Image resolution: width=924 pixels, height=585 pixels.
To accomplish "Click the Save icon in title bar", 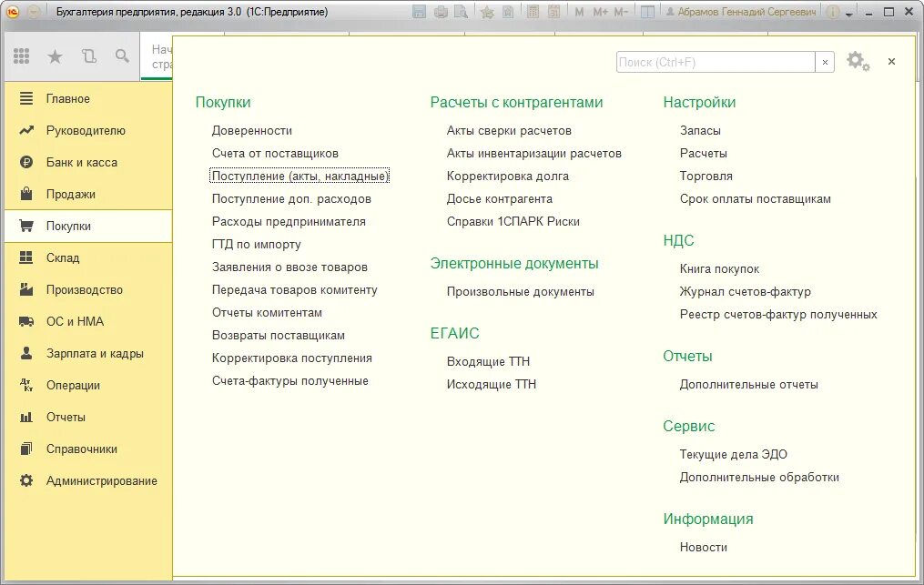I will pyautogui.click(x=419, y=12).
